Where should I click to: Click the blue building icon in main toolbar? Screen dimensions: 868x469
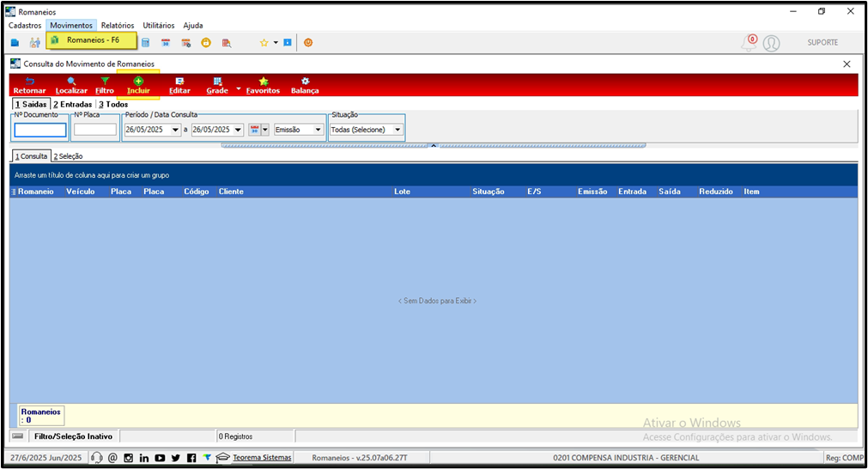[x=15, y=43]
